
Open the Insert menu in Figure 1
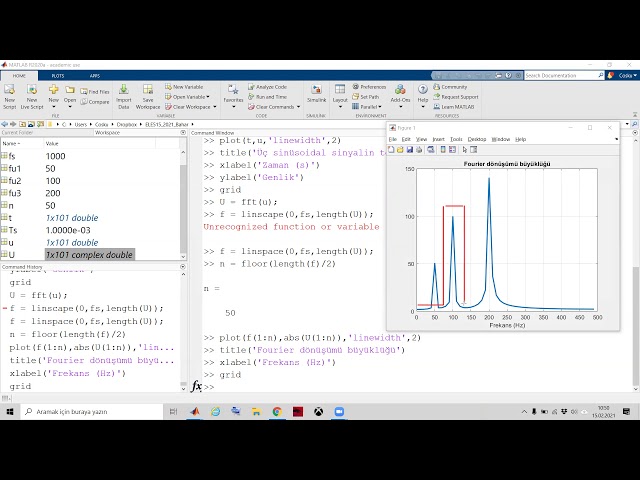point(438,139)
